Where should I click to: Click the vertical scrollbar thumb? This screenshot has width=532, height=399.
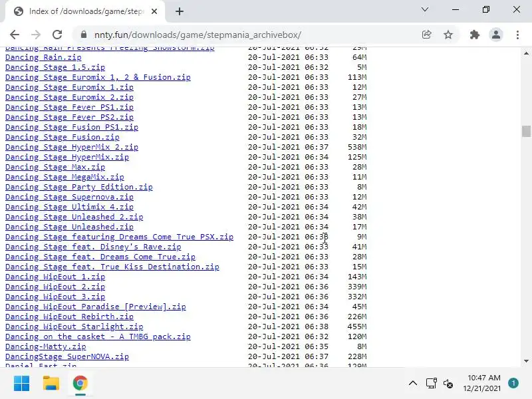pos(526,131)
